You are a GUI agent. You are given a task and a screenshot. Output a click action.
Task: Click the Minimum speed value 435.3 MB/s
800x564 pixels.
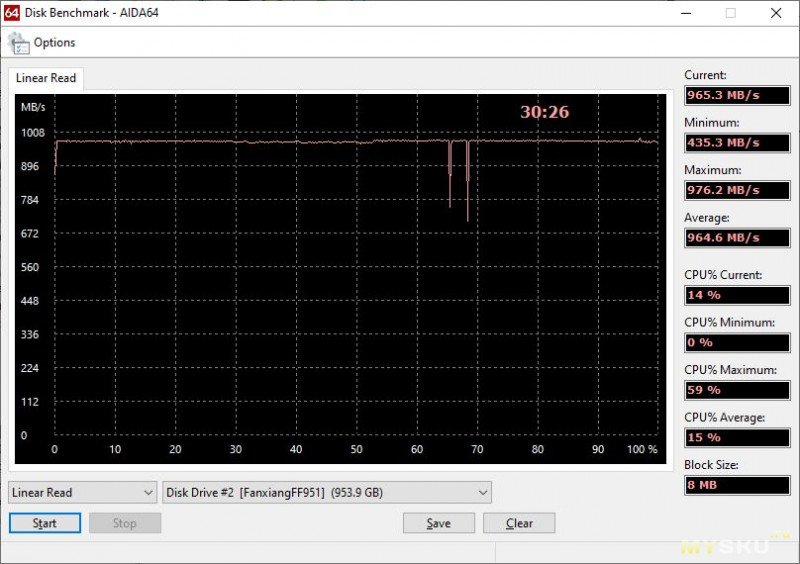(x=737, y=143)
